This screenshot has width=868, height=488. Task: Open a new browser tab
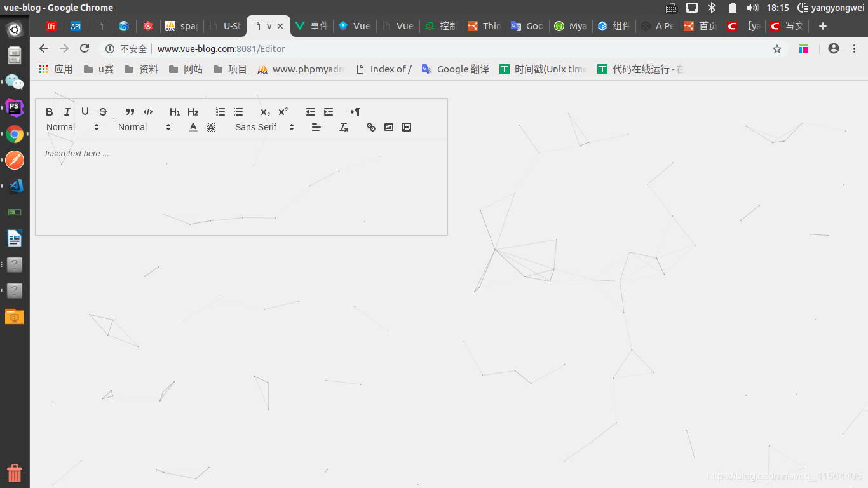coord(823,26)
